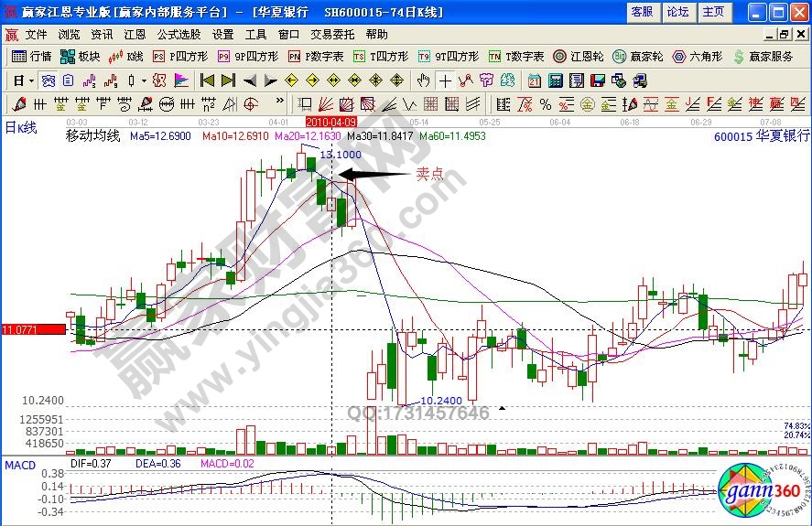Open the 交易委托 menu
This screenshot has width=812, height=526.
tap(332, 34)
